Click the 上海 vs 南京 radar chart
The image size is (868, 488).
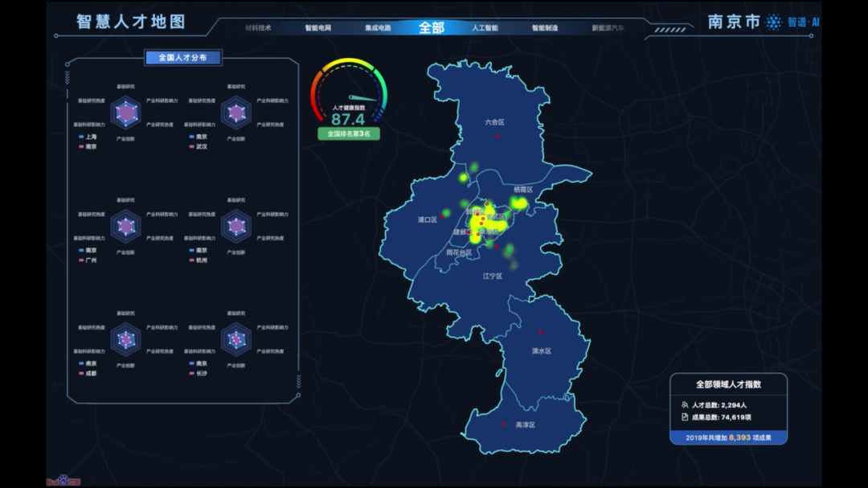(125, 113)
